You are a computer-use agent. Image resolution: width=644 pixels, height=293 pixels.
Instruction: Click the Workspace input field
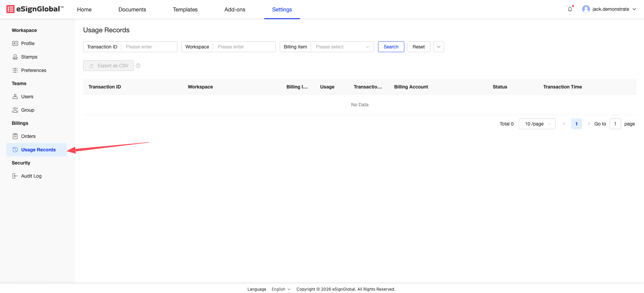pos(244,47)
